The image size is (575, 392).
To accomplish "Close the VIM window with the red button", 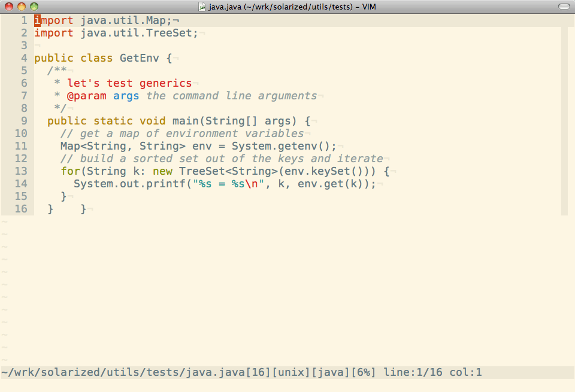I will [8, 7].
